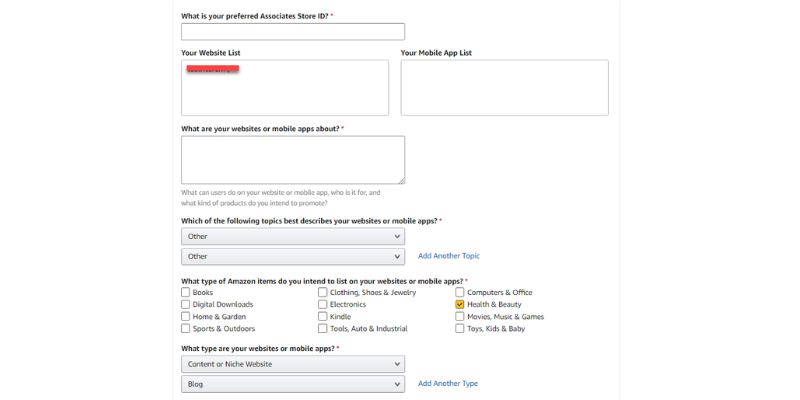This screenshot has width=800, height=400.
Task: Open the first topic dropdown
Action: tap(293, 236)
